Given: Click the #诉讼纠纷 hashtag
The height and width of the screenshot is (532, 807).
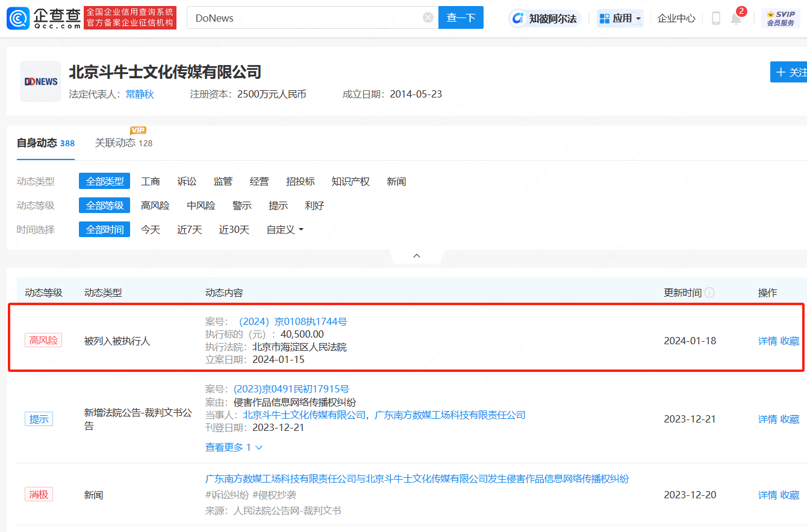Looking at the screenshot, I should [x=227, y=495].
